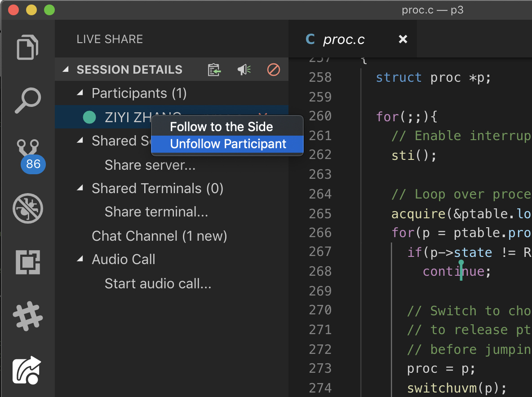The width and height of the screenshot is (532, 397).
Task: Click Share server... link
Action: tap(150, 165)
